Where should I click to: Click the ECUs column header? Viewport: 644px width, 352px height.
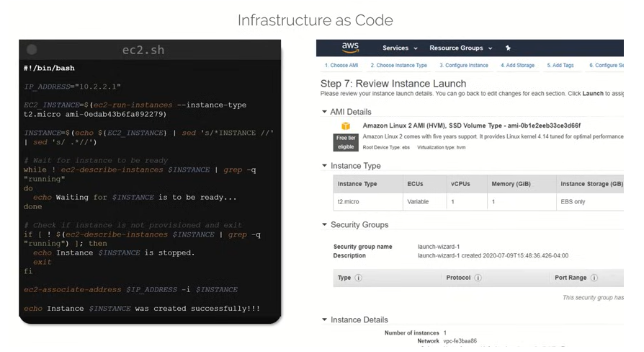415,184
